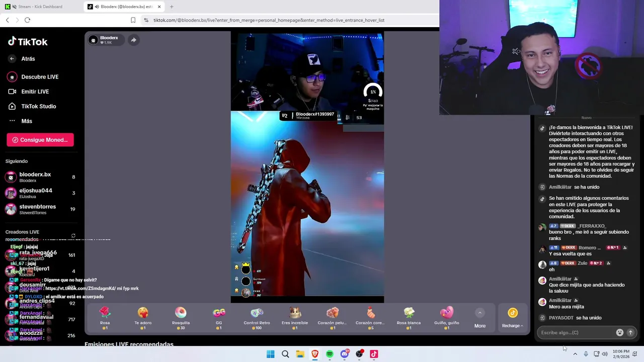Send the Eres increíble gift
Screen dimensions: 644x362
pyautogui.click(x=295, y=318)
